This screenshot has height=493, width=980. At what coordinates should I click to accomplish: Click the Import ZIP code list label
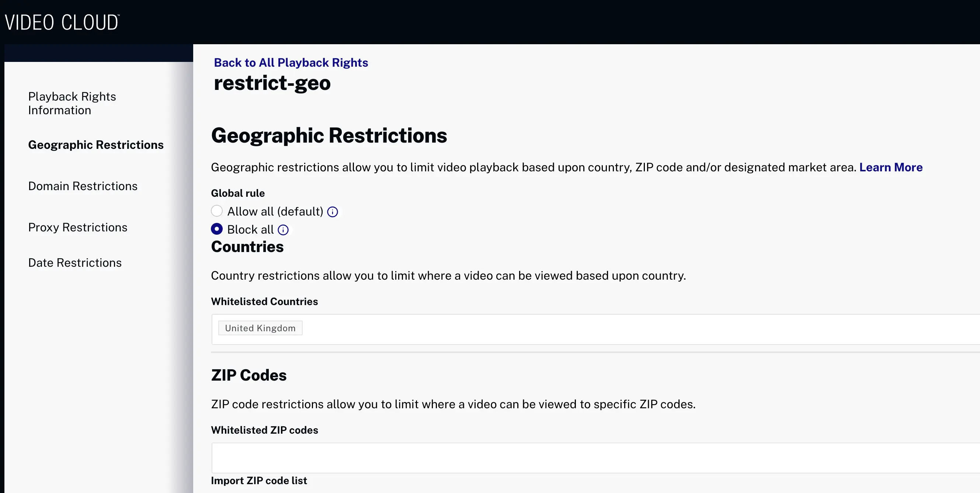(x=259, y=480)
